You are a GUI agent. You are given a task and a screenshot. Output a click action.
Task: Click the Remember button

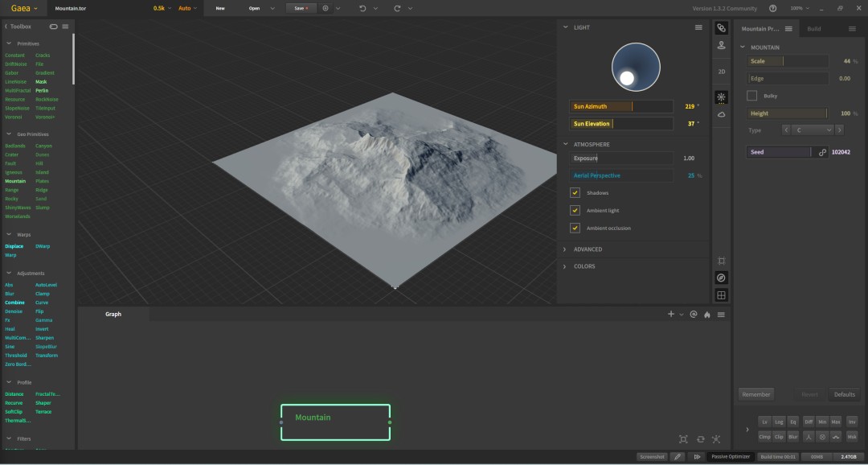click(756, 395)
